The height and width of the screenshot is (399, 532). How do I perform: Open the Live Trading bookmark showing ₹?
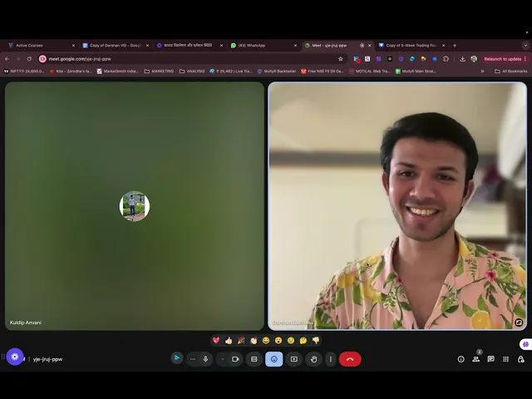(x=231, y=71)
